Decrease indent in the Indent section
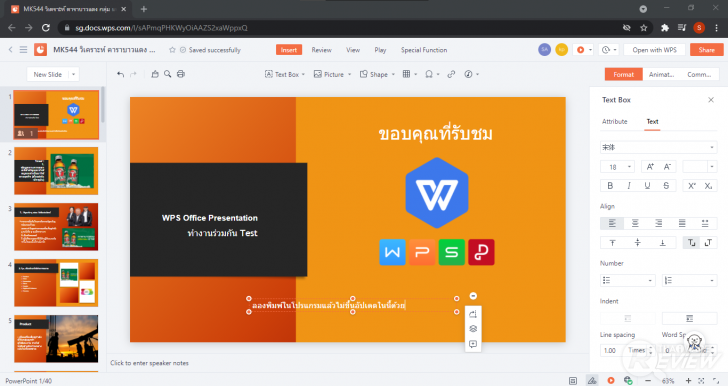Image resolution: width=728 pixels, height=386 pixels. (628, 318)
